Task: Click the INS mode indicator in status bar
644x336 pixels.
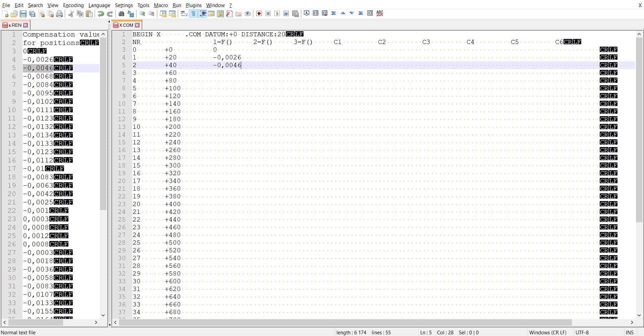Action: point(630,332)
